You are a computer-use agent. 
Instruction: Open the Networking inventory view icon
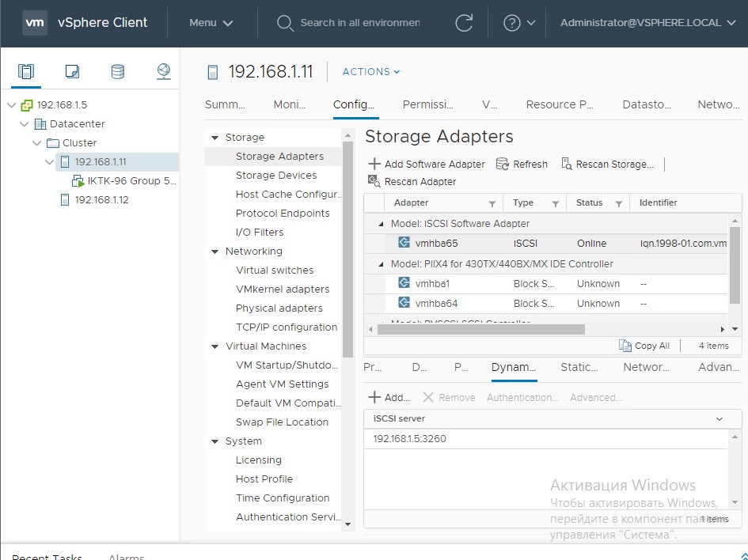pos(164,71)
